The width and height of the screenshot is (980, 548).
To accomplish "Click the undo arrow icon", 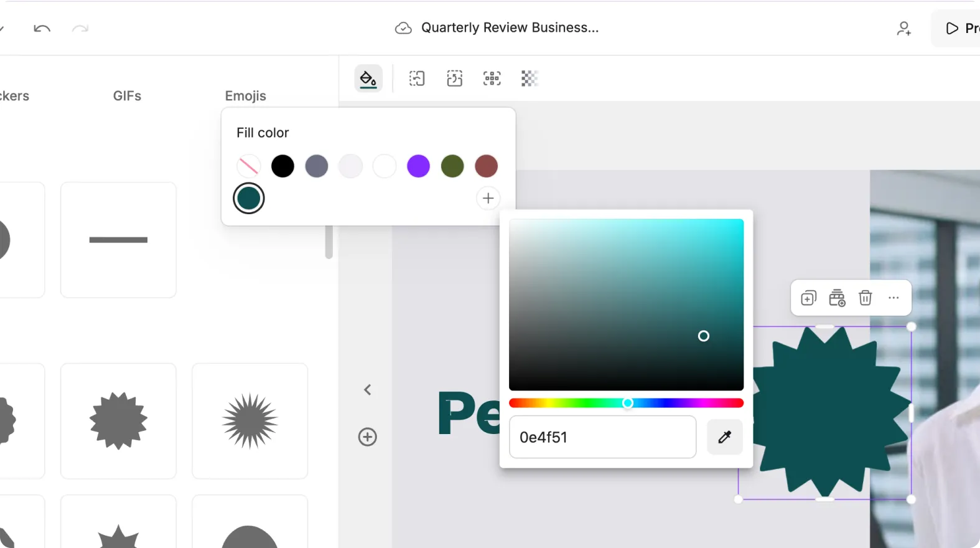I will click(42, 29).
